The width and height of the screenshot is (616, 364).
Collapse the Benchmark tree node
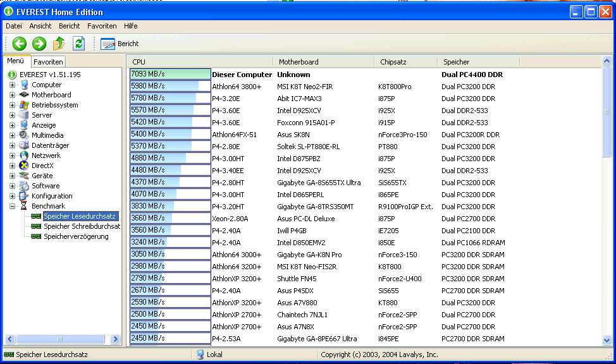pos(12,206)
